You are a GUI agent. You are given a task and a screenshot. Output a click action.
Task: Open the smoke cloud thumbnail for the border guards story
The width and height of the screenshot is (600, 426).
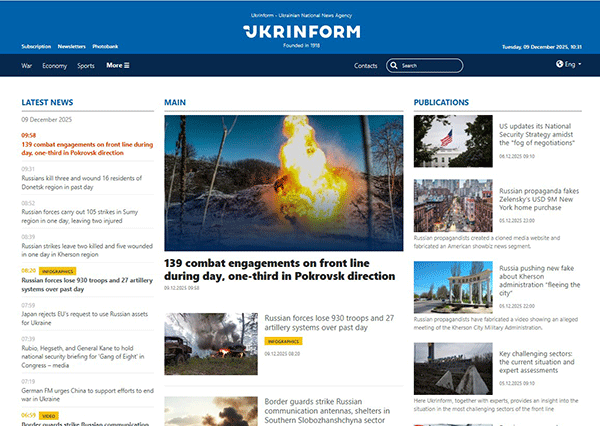211,411
